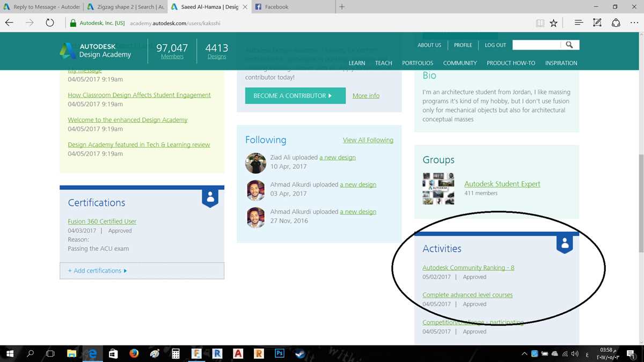Close the Saeed Al-Hamza tab
Viewport: 644px width, 362px height.
click(244, 7)
